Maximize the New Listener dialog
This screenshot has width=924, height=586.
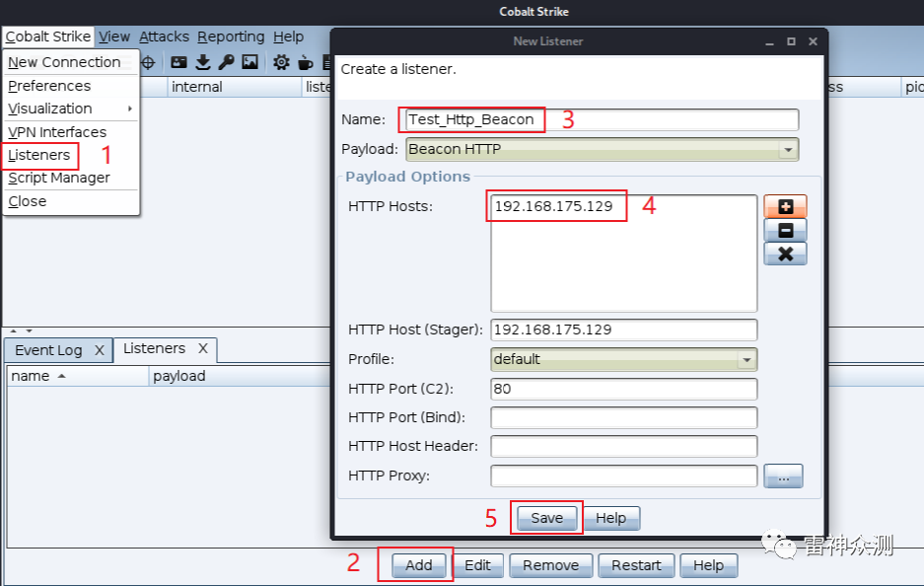(x=791, y=41)
